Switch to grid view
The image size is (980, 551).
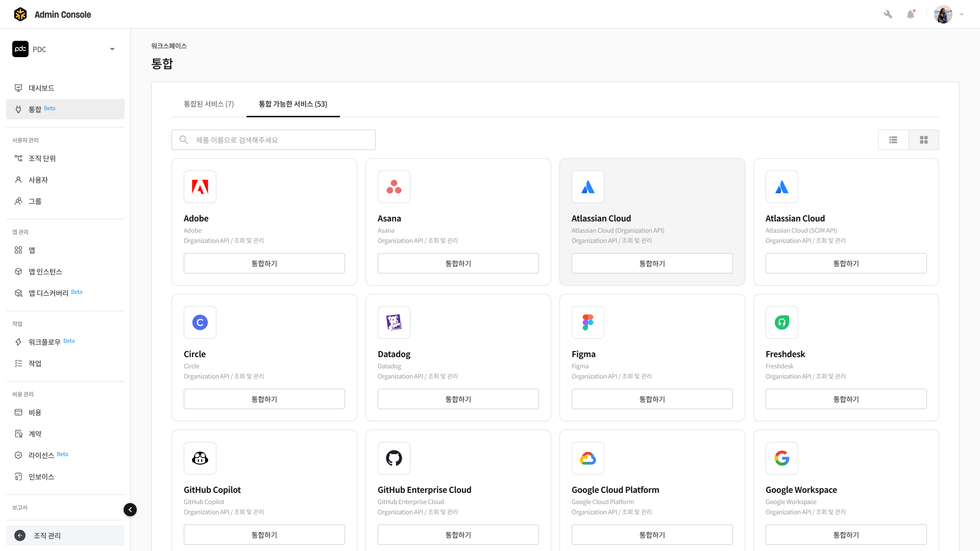(x=924, y=140)
